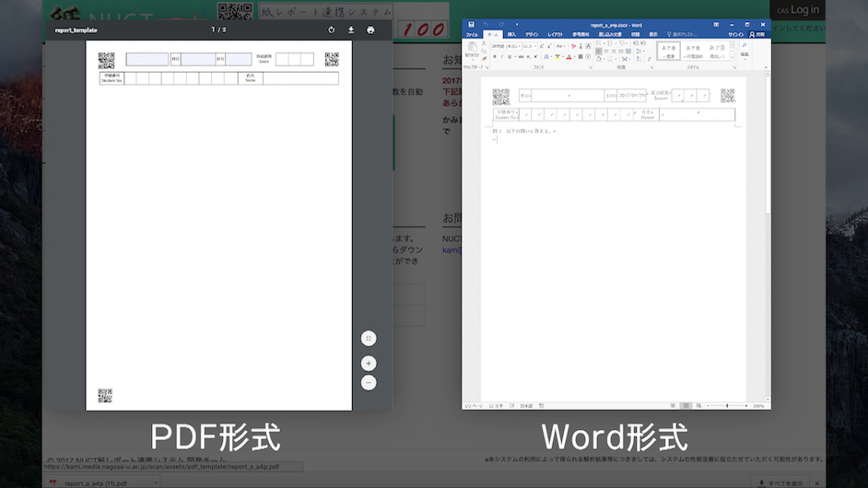868x488 pixels.
Task: Open the 校閲 (Review) ribbon tab
Action: coord(636,35)
